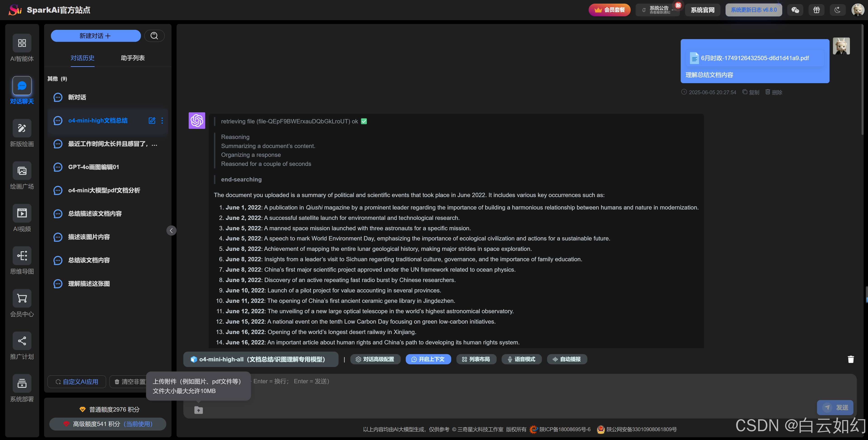Click the 新建对话 new chat button
This screenshot has height=440, width=868.
click(x=96, y=36)
